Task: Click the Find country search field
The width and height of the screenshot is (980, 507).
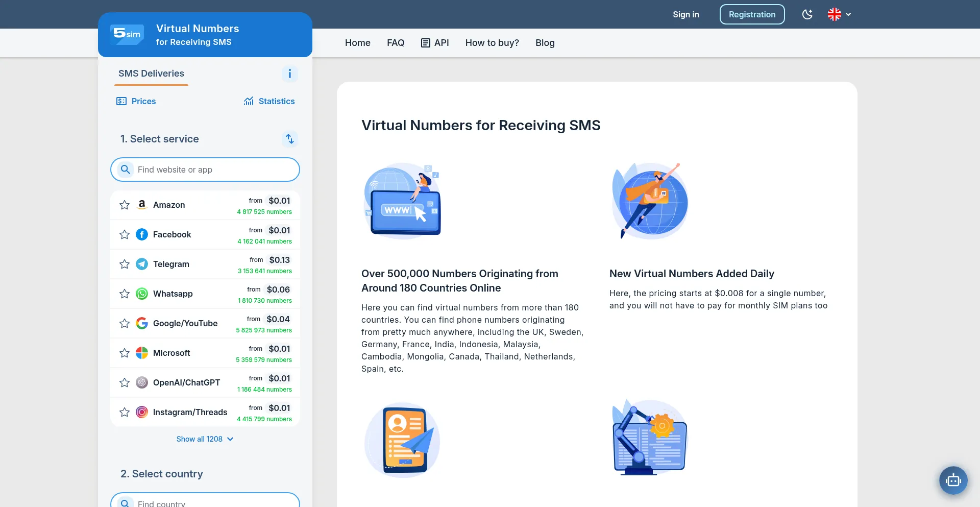Action: point(205,500)
